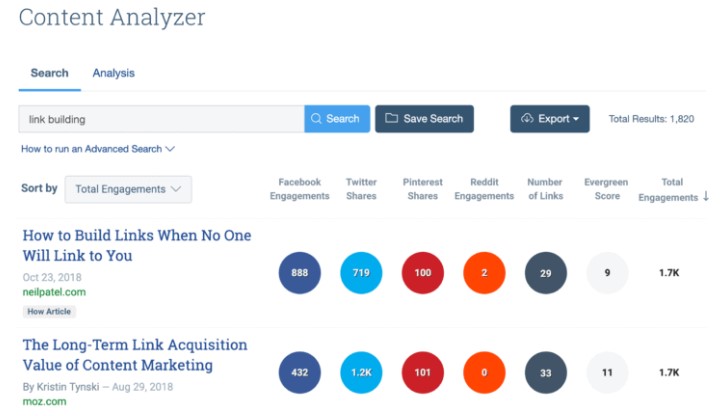Click the folder icon on Save Search
727x416 pixels.
pyautogui.click(x=391, y=118)
